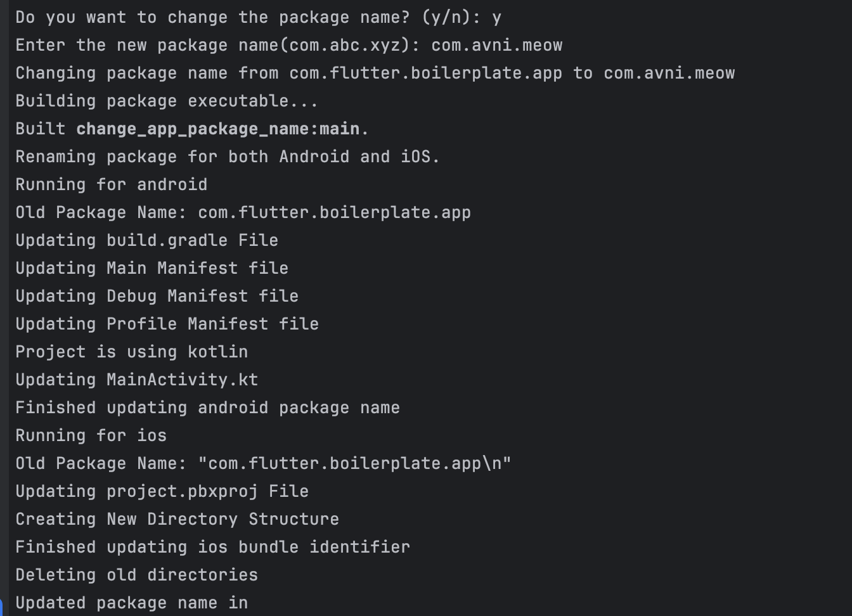The image size is (852, 616).
Task: Click the 'Running for ios' line
Action: 91,435
